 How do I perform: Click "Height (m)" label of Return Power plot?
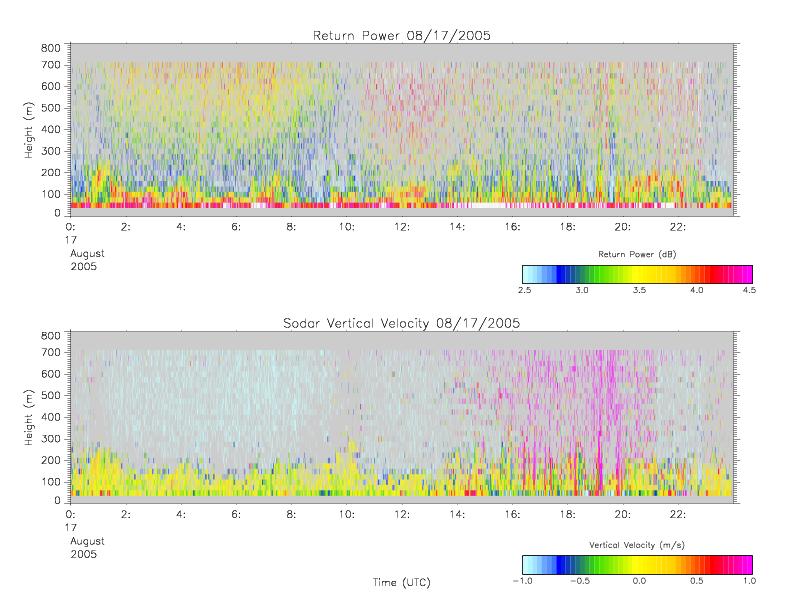29,130
